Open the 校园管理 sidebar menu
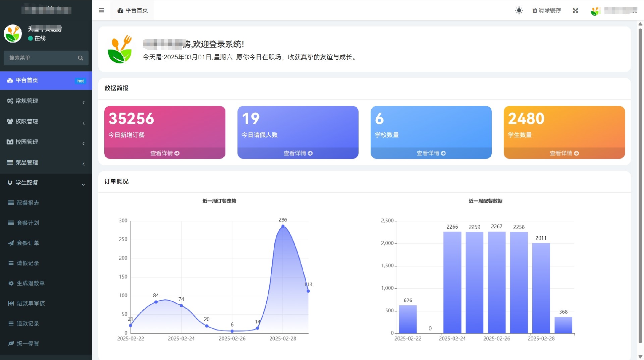The image size is (644, 360). click(x=46, y=142)
